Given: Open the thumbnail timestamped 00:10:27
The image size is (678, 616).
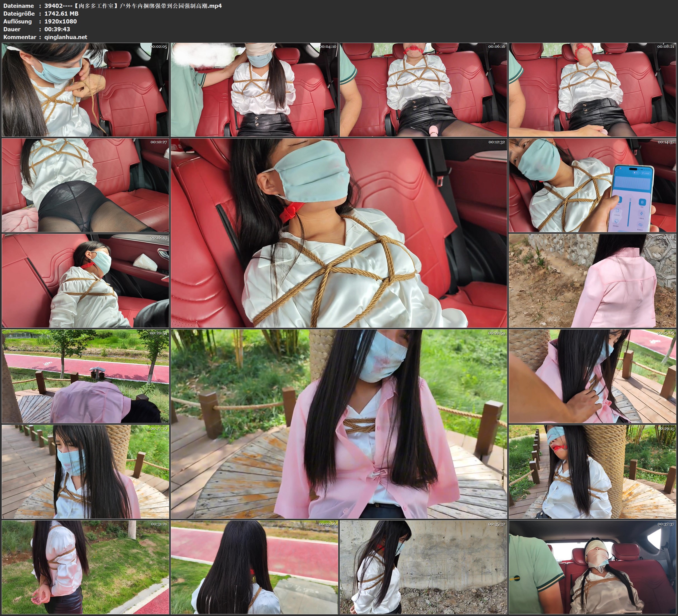Looking at the screenshot, I should (85, 185).
